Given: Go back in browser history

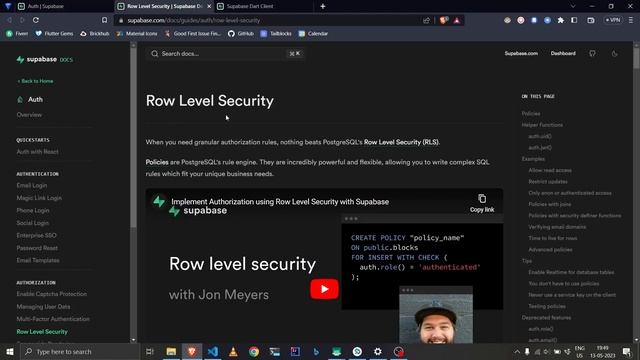Looking at the screenshot, I should pyautogui.click(x=9, y=20).
